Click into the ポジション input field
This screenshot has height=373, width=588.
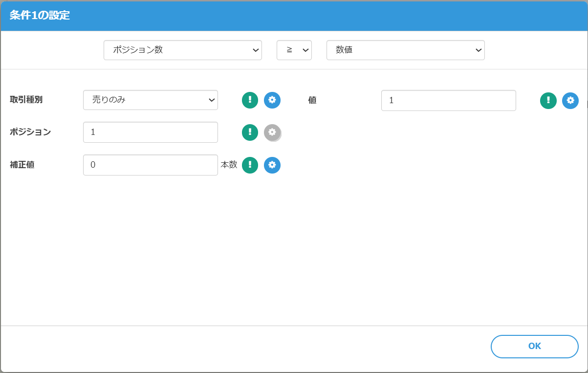pos(150,132)
